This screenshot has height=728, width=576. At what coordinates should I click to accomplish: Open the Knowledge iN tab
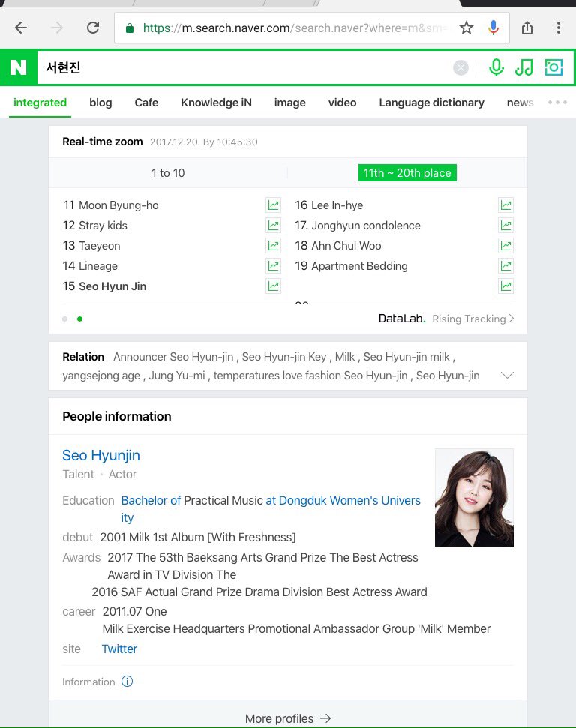216,103
